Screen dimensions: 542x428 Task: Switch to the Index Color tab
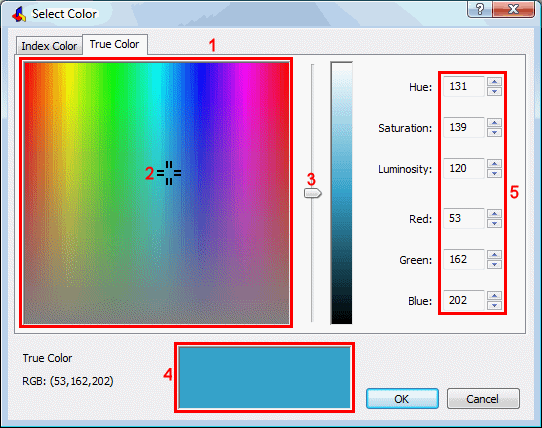49,46
